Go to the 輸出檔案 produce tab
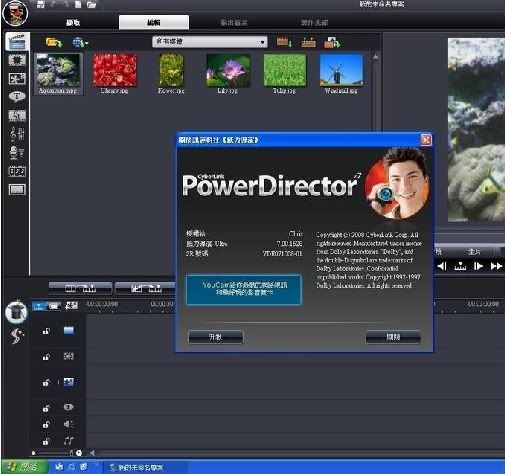This screenshot has width=505, height=474. [234, 22]
